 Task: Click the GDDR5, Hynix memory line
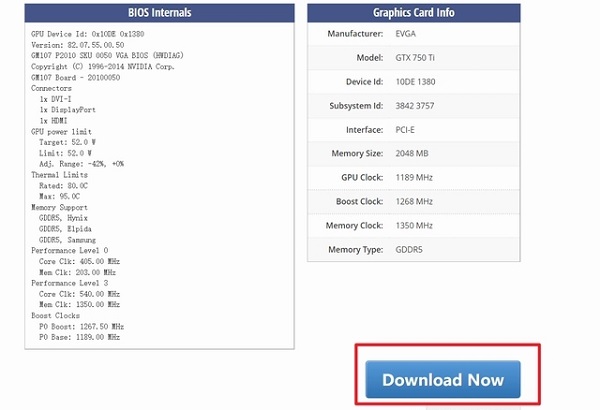click(63, 218)
